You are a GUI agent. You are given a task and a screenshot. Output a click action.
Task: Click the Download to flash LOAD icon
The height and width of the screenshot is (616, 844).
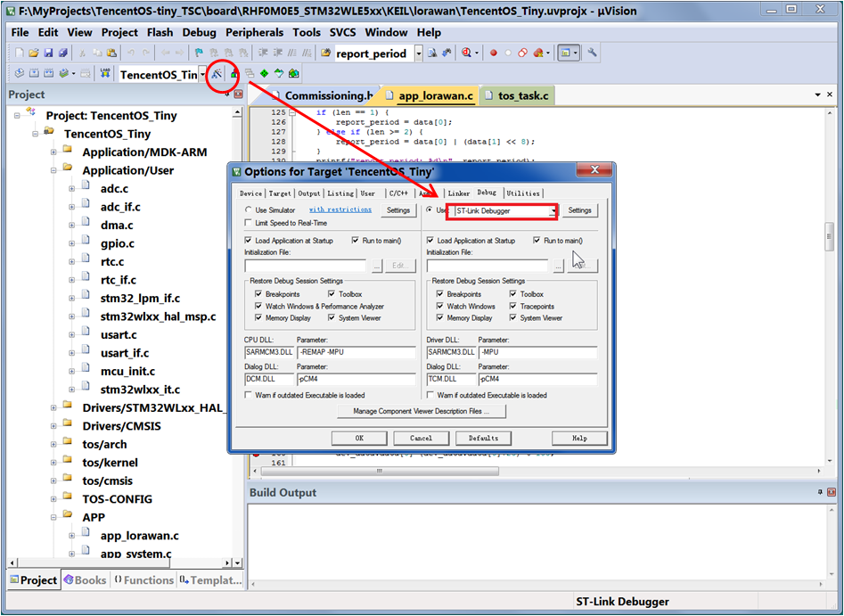(105, 73)
